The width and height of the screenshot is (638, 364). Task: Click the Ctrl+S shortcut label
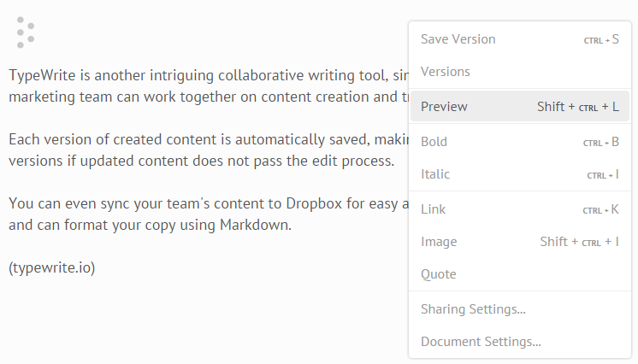tap(601, 39)
